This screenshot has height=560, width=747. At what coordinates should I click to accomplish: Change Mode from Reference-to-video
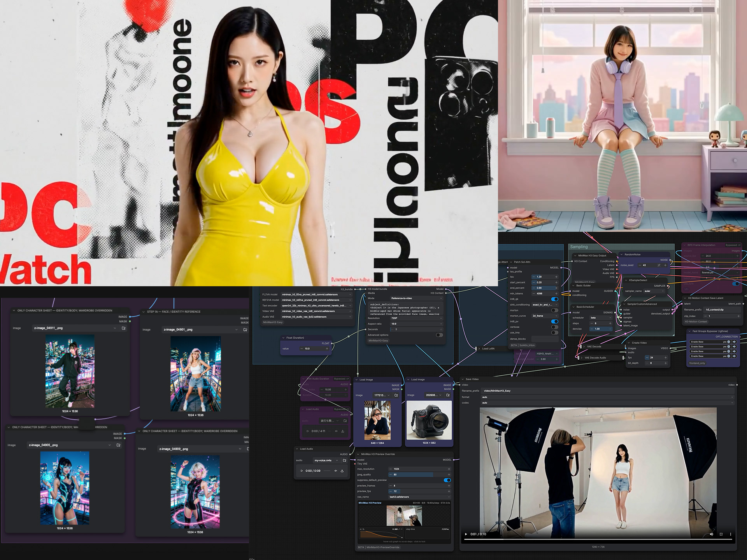[x=416, y=298]
